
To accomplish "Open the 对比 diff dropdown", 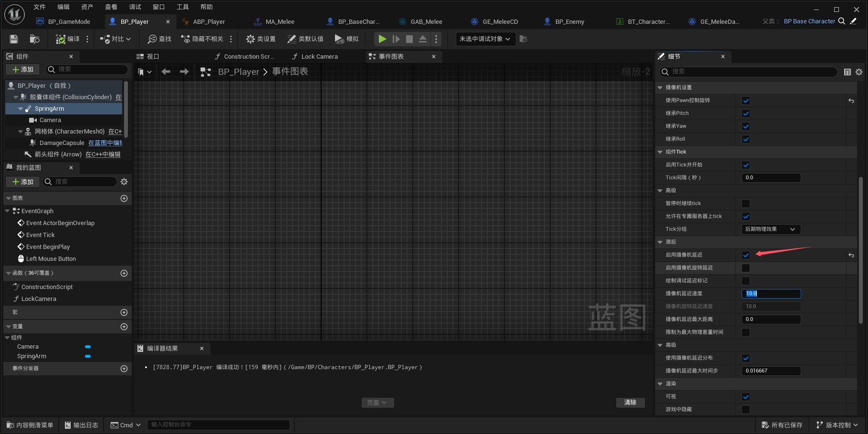I will click(115, 39).
